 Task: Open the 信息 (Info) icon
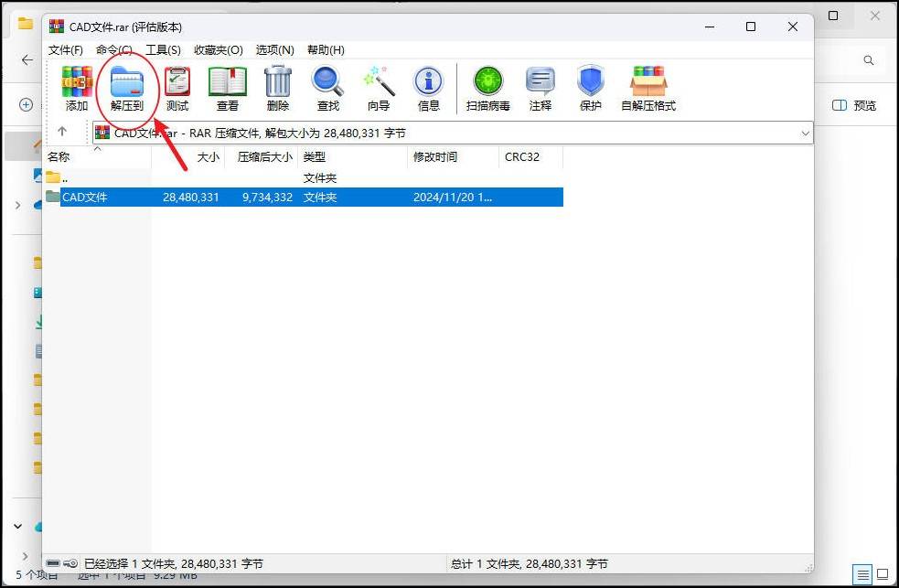[x=428, y=88]
